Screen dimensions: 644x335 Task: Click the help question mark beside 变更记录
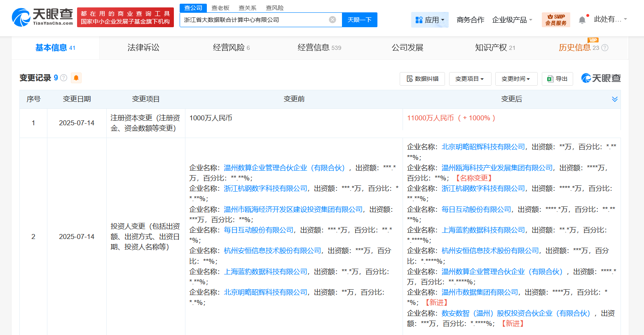pyautogui.click(x=64, y=78)
